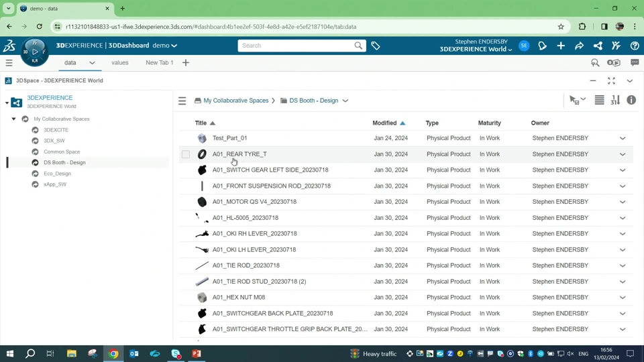
Task: Maximize the 3DSpace widget
Action: 611,81
